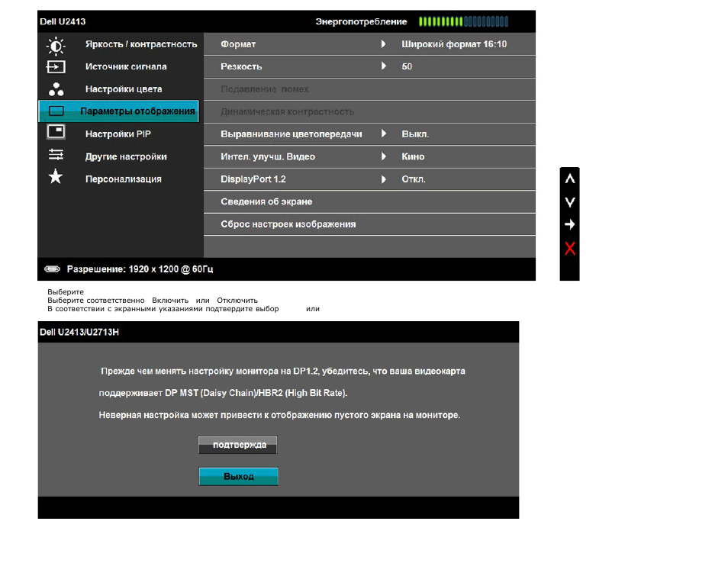Expand the DisplayPort 1.2 option arrow
The width and height of the screenshot is (728, 563).
click(383, 179)
